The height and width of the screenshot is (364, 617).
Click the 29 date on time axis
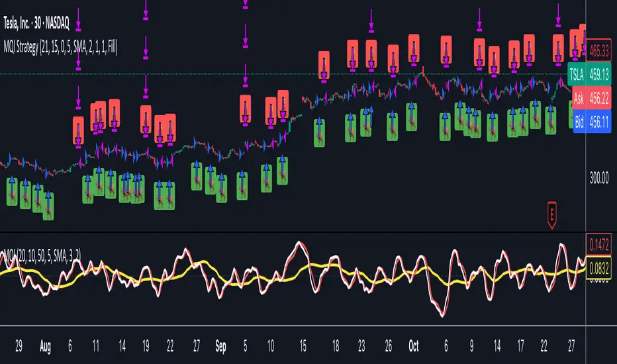point(19,346)
